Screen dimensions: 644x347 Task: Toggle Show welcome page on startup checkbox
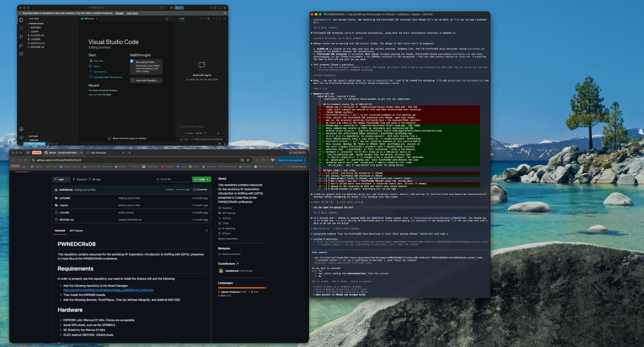(x=109, y=138)
